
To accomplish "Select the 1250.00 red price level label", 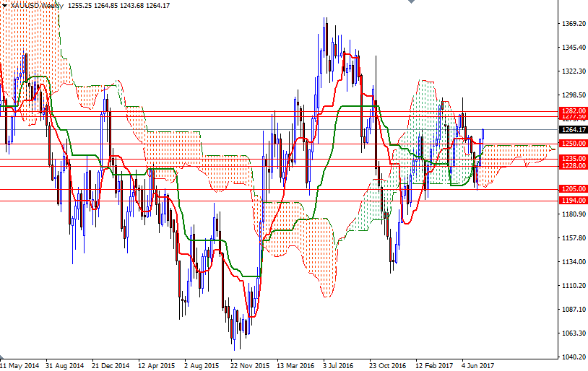I will click(573, 144).
